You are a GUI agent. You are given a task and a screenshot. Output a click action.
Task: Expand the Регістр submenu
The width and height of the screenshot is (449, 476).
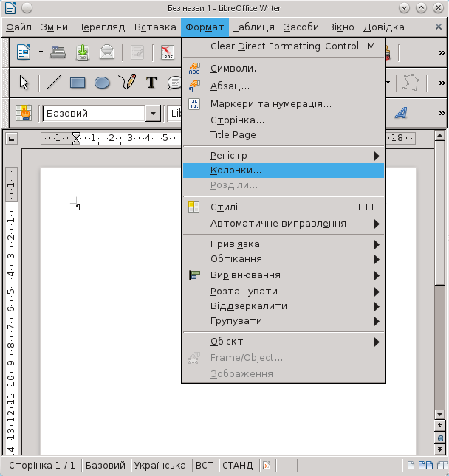(x=284, y=156)
